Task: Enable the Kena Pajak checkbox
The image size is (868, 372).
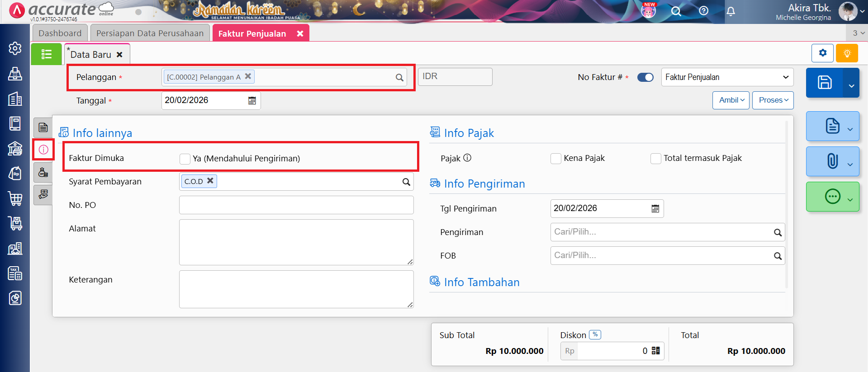Action: (x=555, y=159)
